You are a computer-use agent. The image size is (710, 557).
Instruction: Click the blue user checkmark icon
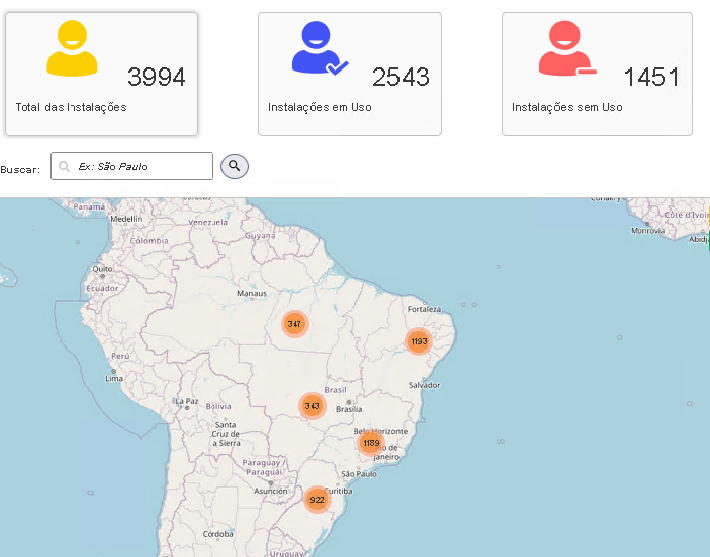pyautogui.click(x=320, y=48)
